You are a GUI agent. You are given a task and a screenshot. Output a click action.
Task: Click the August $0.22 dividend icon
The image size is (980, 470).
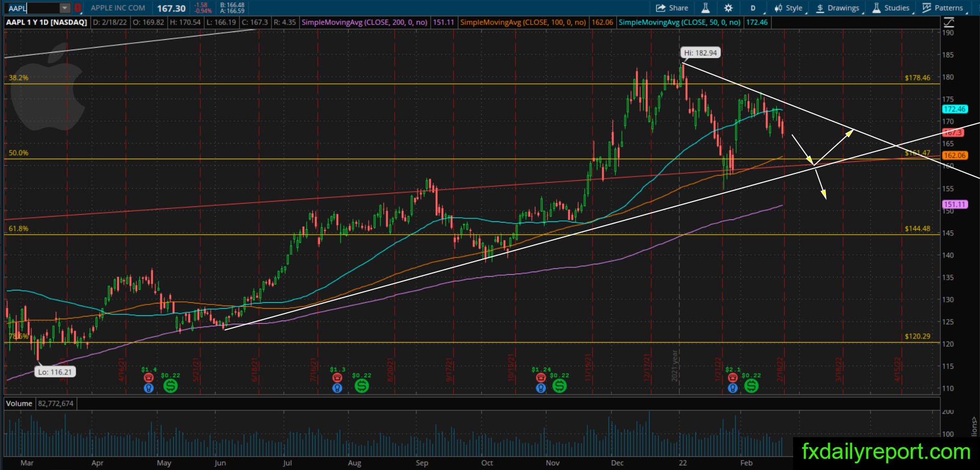point(361,386)
